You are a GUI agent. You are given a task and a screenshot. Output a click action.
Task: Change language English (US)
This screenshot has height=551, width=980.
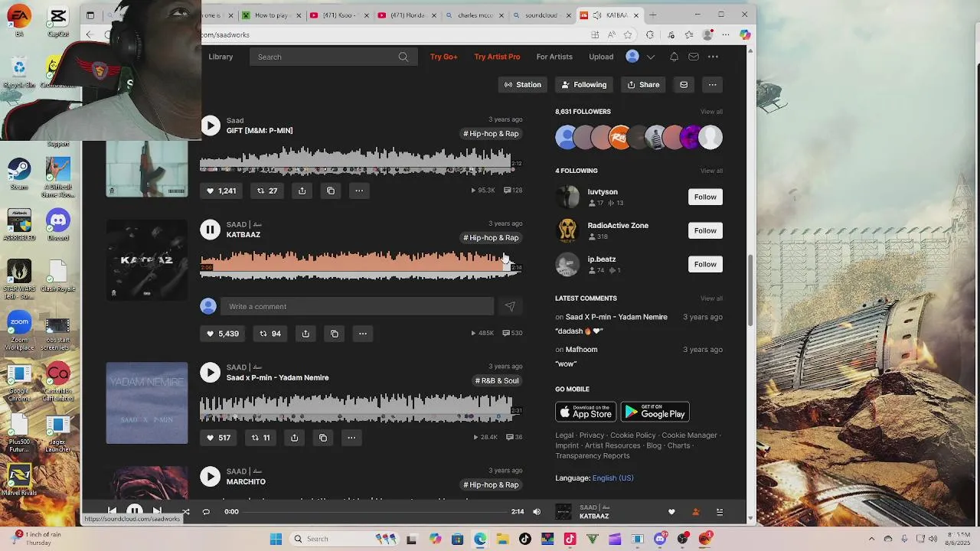coord(612,478)
